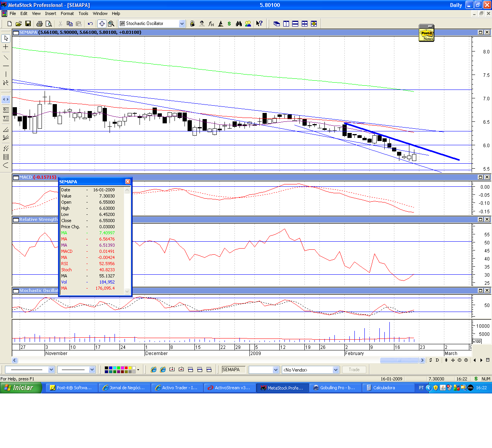Viewport: 492px width, 448px height.
Task: Click the tile windows grid icon
Action: coord(304,23)
